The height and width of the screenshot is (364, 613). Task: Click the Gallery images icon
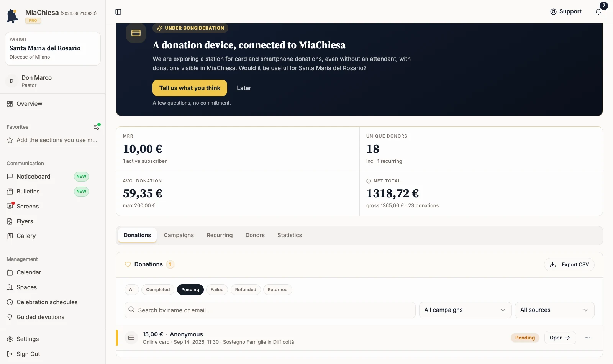(10, 236)
